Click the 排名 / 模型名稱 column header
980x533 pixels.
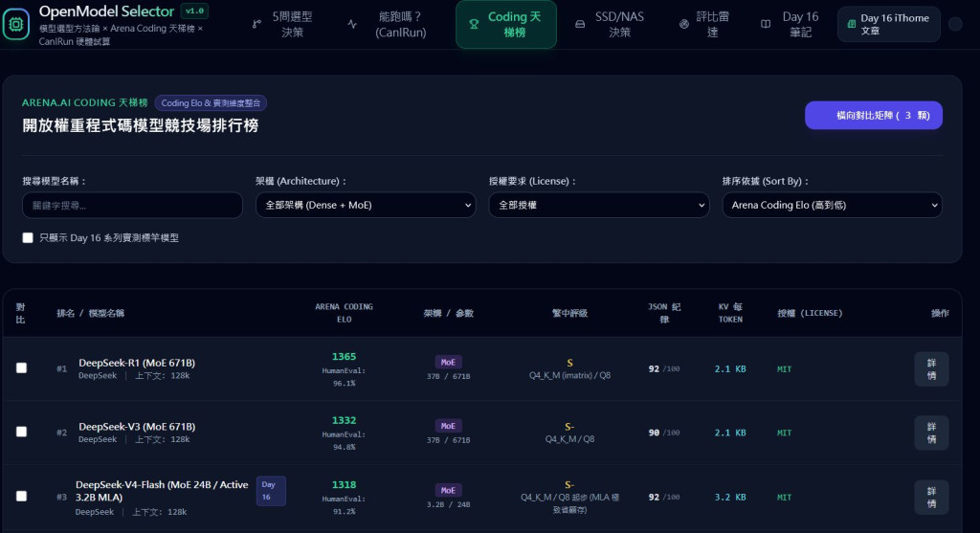point(90,313)
